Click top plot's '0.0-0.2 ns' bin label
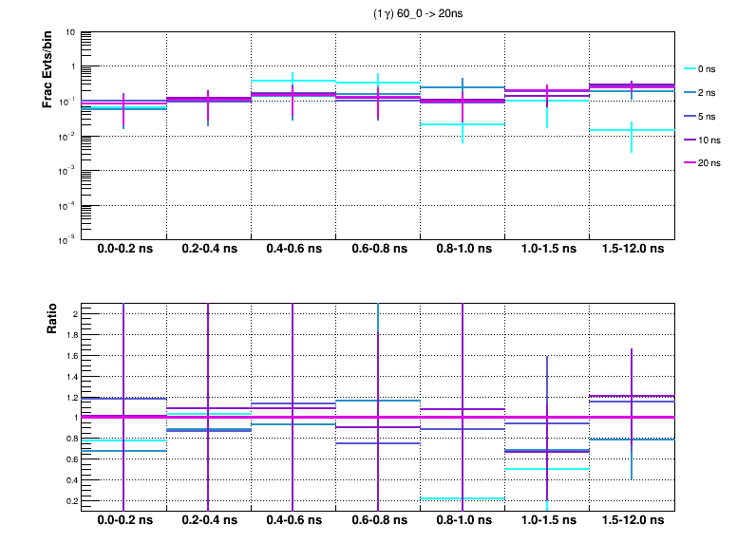Screen dimensions: 756x543 pos(124,250)
